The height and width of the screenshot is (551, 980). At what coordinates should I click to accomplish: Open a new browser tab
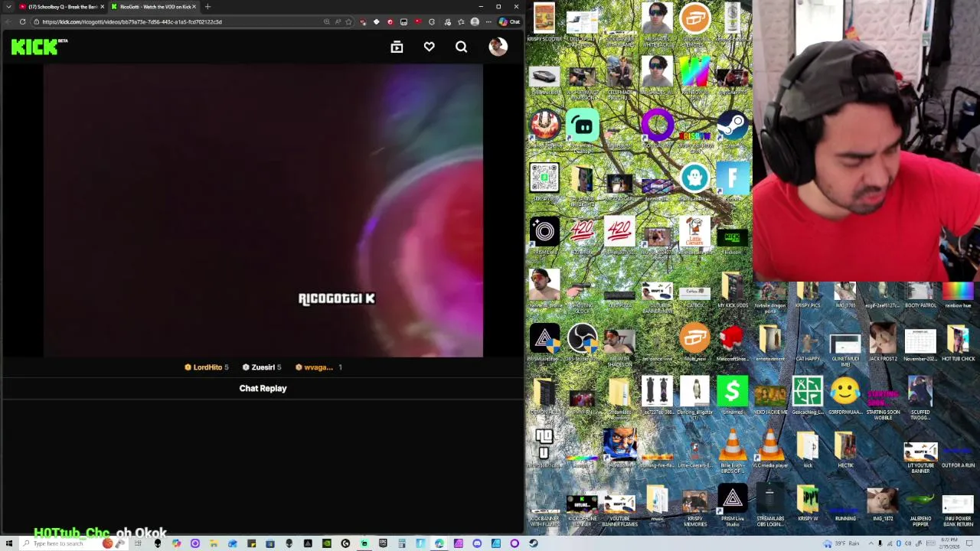pyautogui.click(x=207, y=7)
